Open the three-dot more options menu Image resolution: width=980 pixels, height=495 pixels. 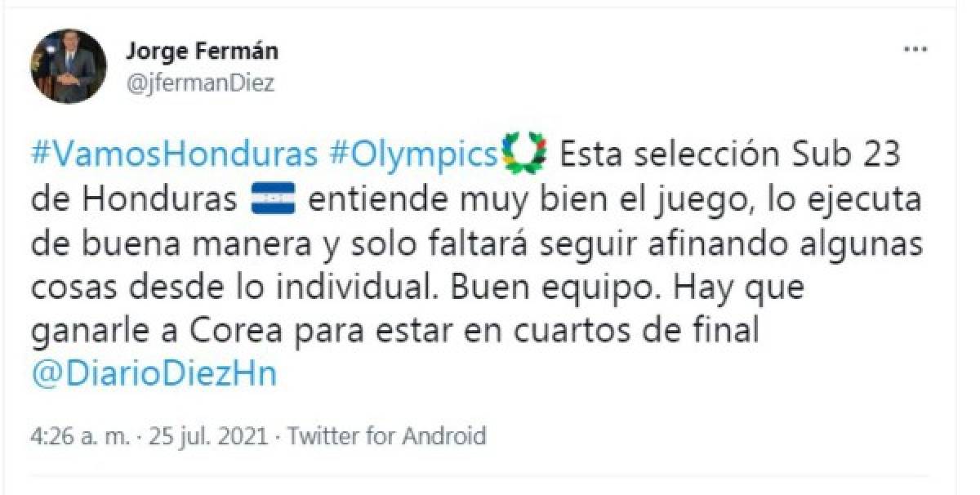pyautogui.click(x=915, y=51)
